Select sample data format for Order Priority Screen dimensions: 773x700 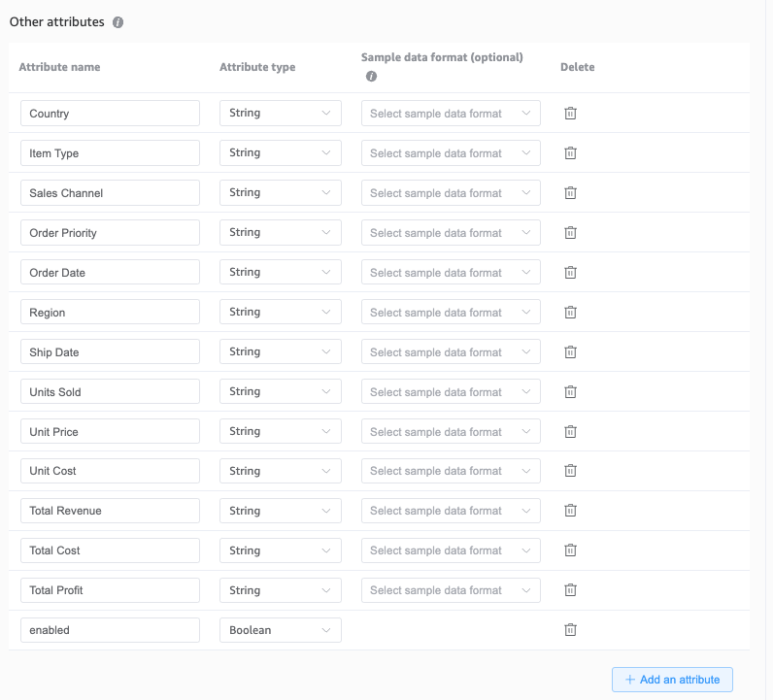pos(451,233)
